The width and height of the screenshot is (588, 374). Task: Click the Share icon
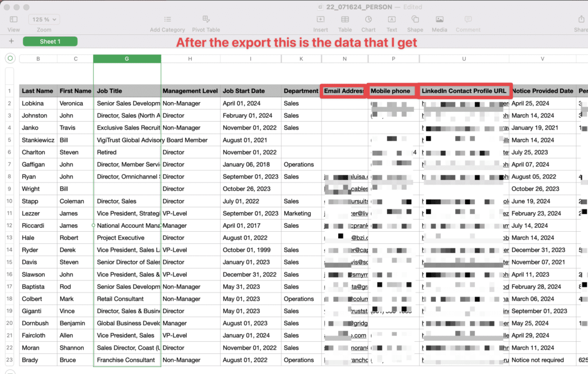tap(581, 19)
